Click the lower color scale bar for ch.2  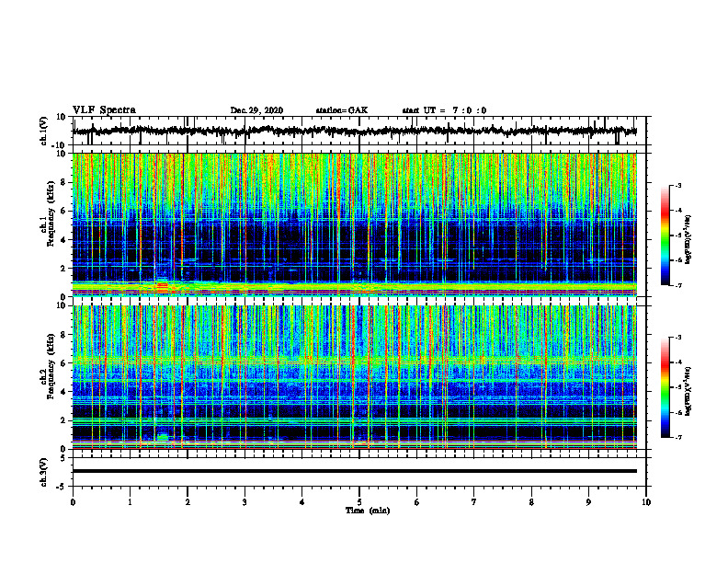point(665,387)
